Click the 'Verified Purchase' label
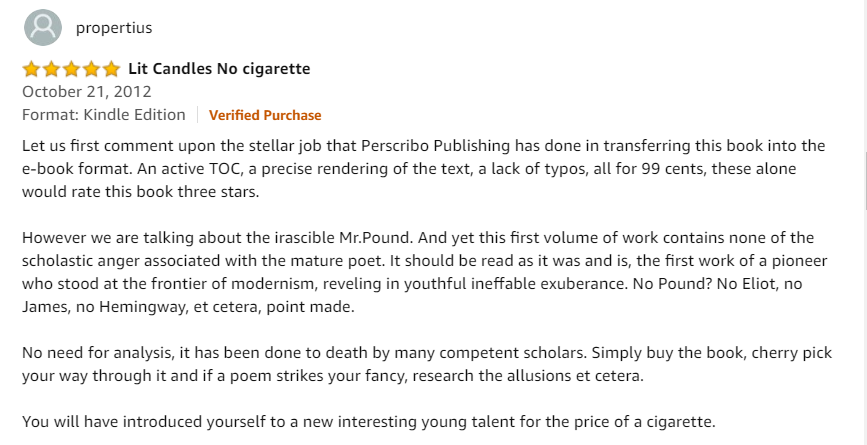 point(265,115)
